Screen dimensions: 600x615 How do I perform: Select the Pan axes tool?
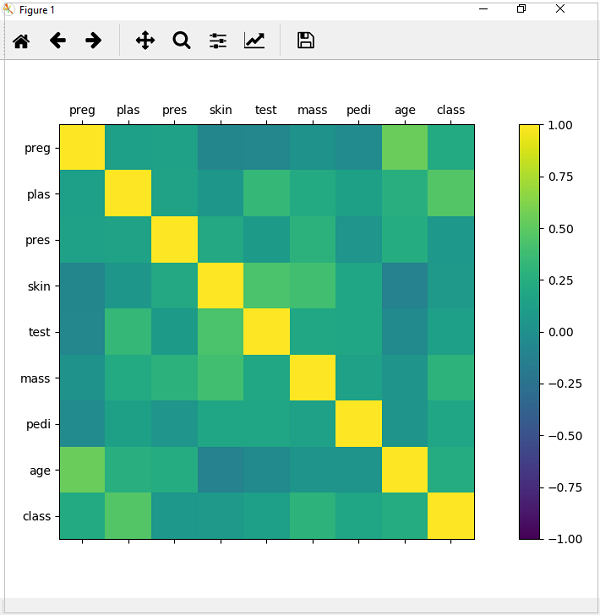click(145, 41)
